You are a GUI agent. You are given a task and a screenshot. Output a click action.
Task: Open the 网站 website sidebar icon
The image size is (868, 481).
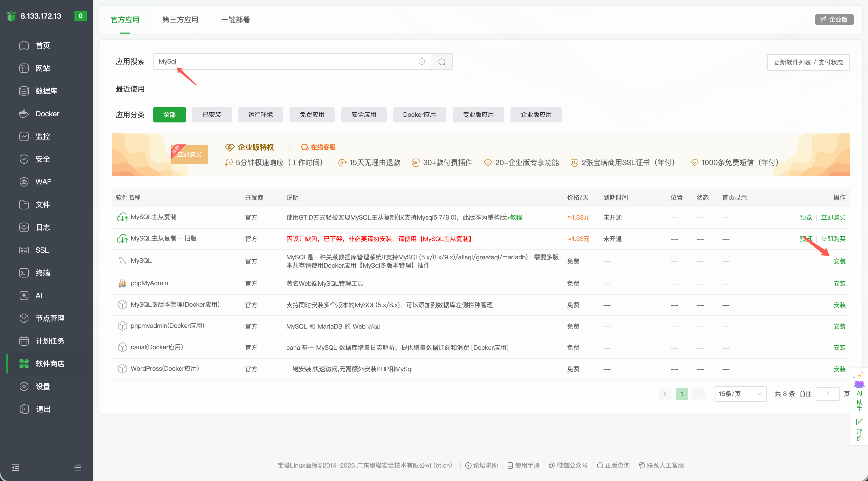(24, 68)
